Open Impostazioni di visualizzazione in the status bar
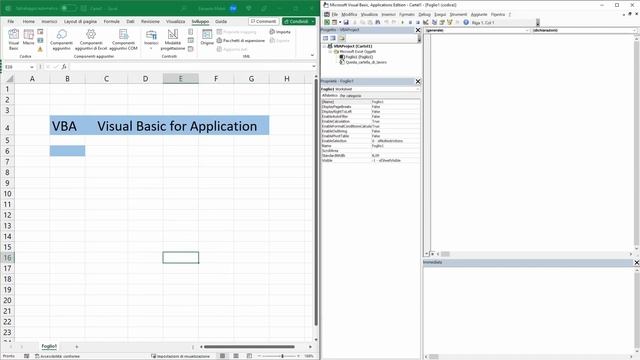 (180, 356)
